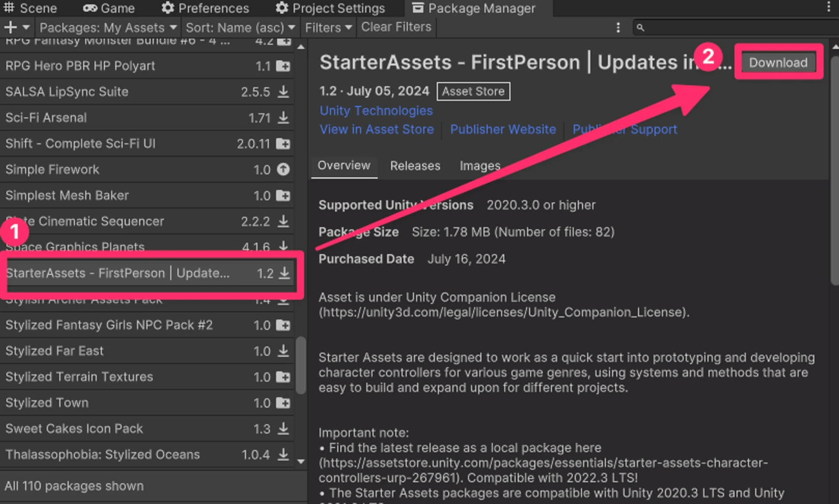
Task: Expand the add package dropdown arrow
Action: [x=26, y=27]
